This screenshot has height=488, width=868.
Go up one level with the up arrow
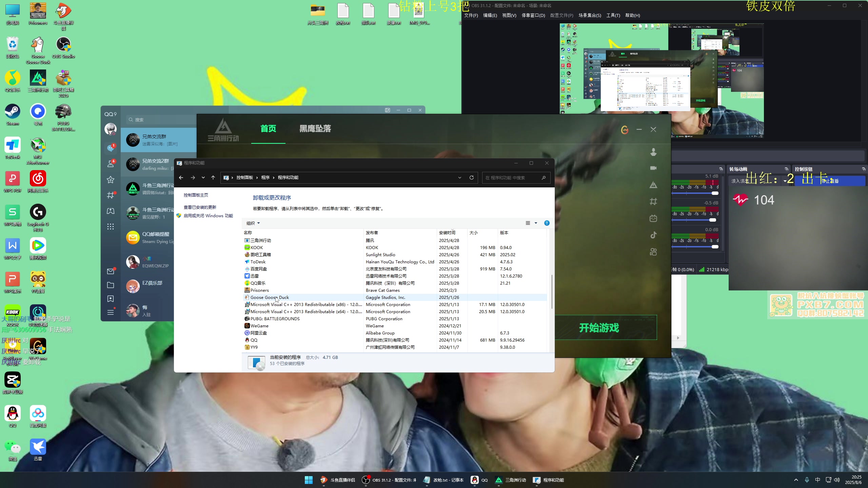[213, 178]
